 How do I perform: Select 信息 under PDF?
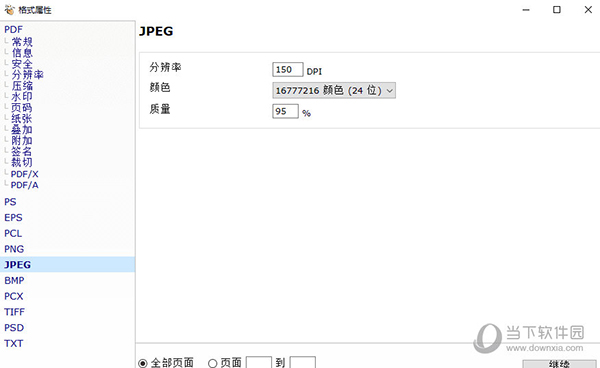pyautogui.click(x=22, y=53)
